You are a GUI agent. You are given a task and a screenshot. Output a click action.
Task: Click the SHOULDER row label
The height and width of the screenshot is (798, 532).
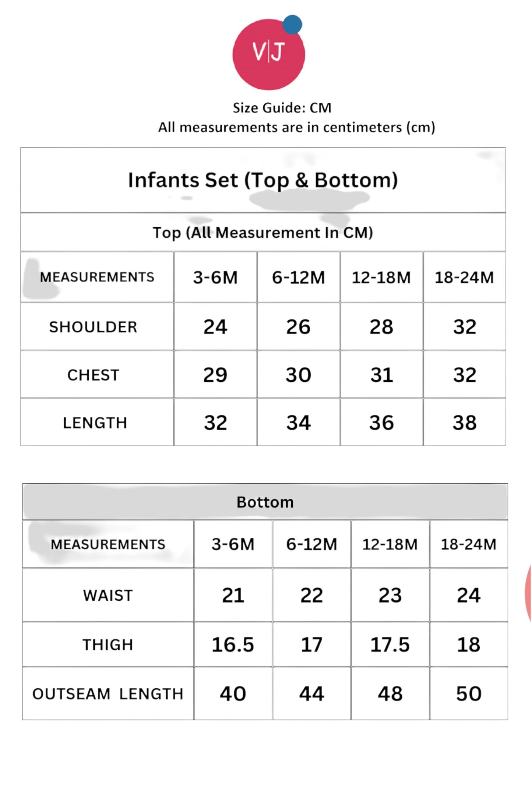93,327
